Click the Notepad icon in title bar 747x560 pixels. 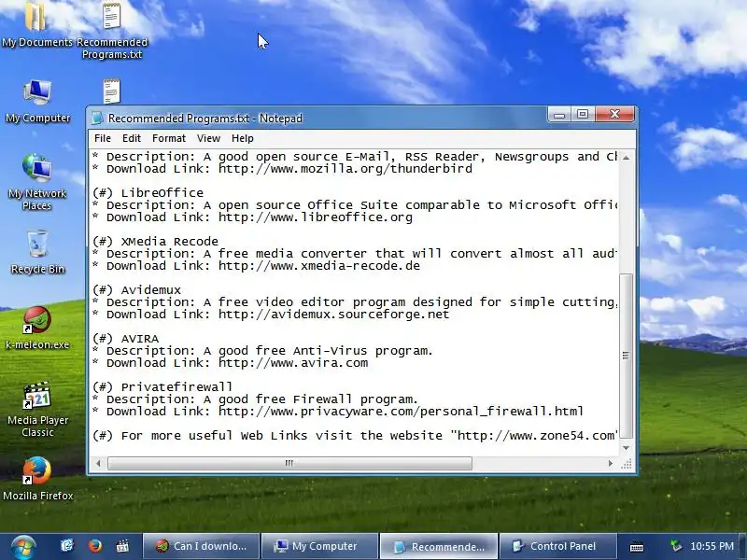tap(97, 119)
